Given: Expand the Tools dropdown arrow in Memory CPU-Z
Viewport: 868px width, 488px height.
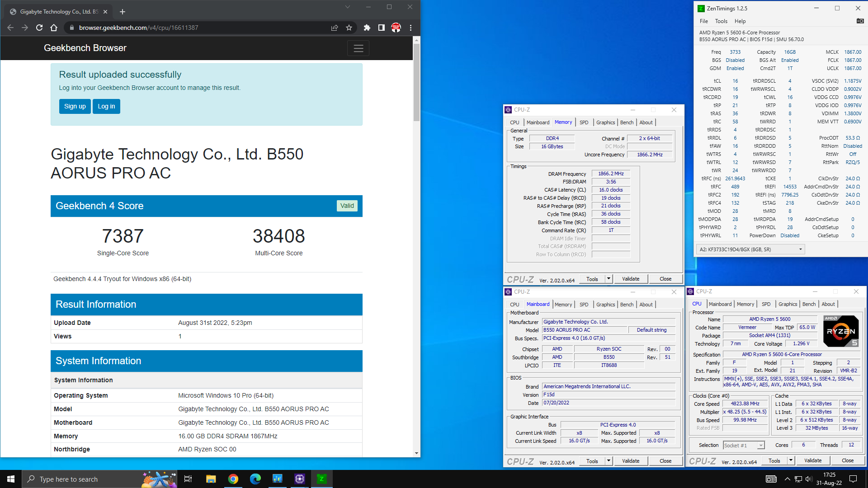Looking at the screenshot, I should (x=609, y=279).
